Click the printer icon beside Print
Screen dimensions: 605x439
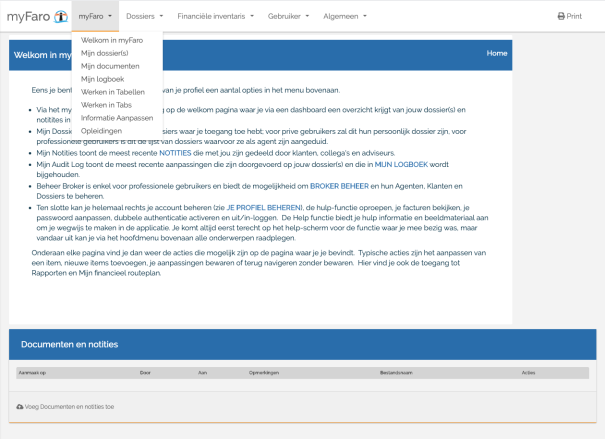[x=561, y=16]
